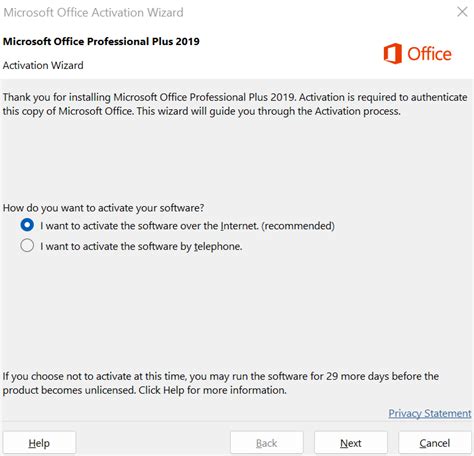
Task: Click the '29 more days' notice text
Action: click(x=221, y=383)
